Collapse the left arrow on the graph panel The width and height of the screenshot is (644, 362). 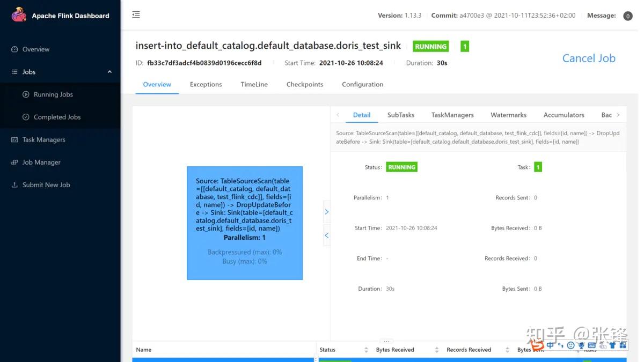(326, 235)
